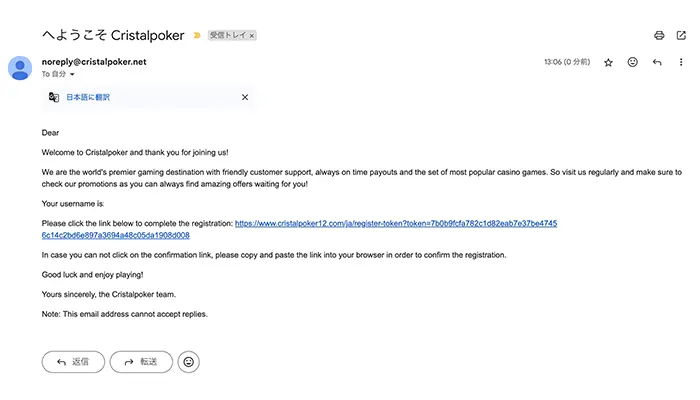700x400 pixels.
Task: Open the more options three-dot menu
Action: pyautogui.click(x=681, y=62)
